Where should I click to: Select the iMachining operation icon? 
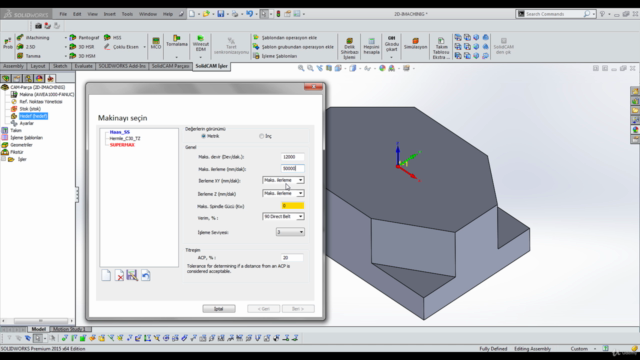point(20,38)
